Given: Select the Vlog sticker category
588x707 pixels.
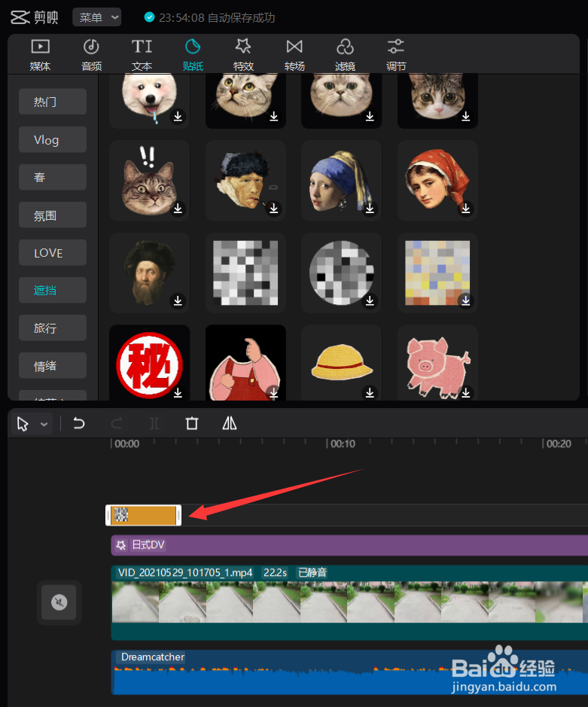Looking at the screenshot, I should pyautogui.click(x=52, y=140).
